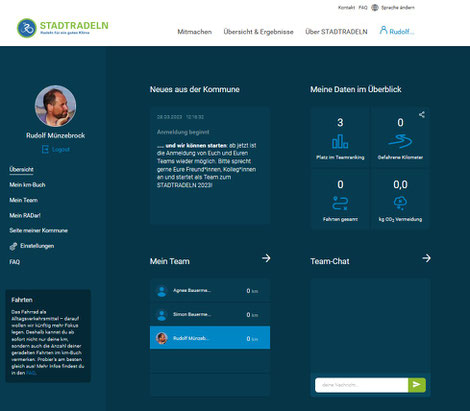The image size is (470, 411).
Task: Open Mein km-Buch in the sidebar
Action: click(27, 185)
